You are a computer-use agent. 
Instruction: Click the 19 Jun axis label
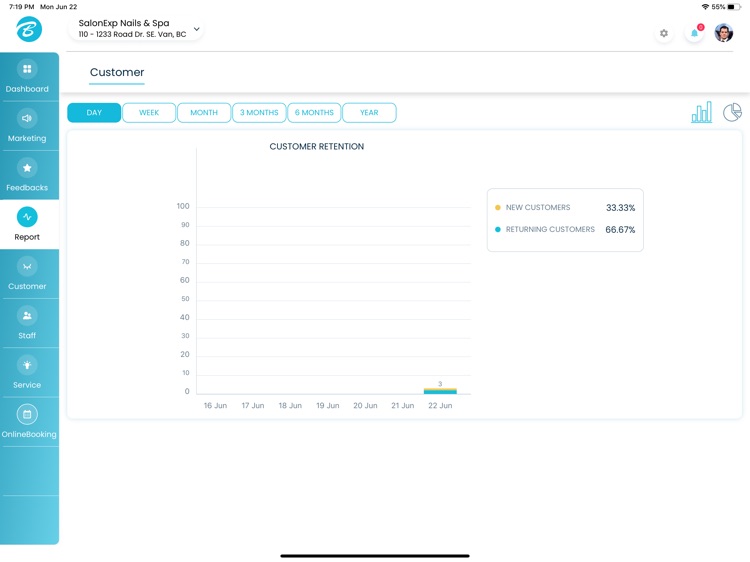tap(328, 406)
